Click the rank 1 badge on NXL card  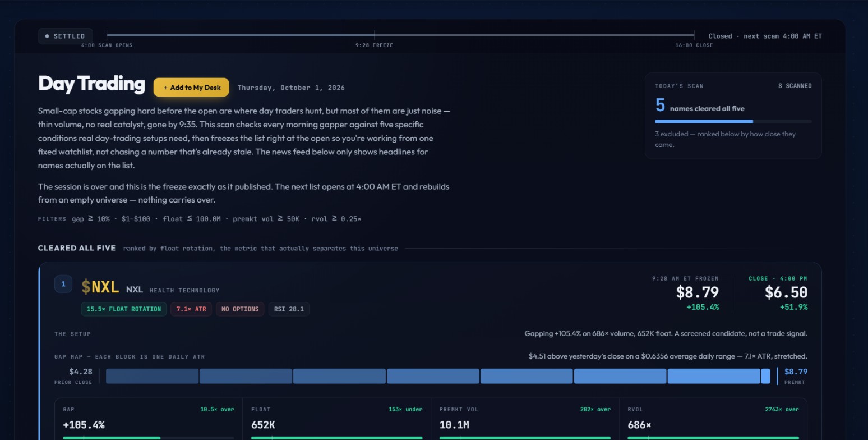pos(63,284)
